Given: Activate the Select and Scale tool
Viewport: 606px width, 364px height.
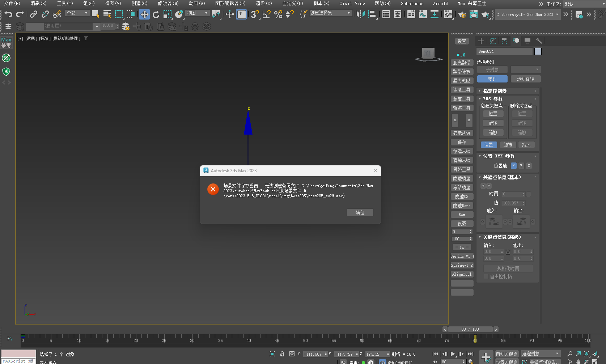Looking at the screenshot, I should [x=168, y=14].
